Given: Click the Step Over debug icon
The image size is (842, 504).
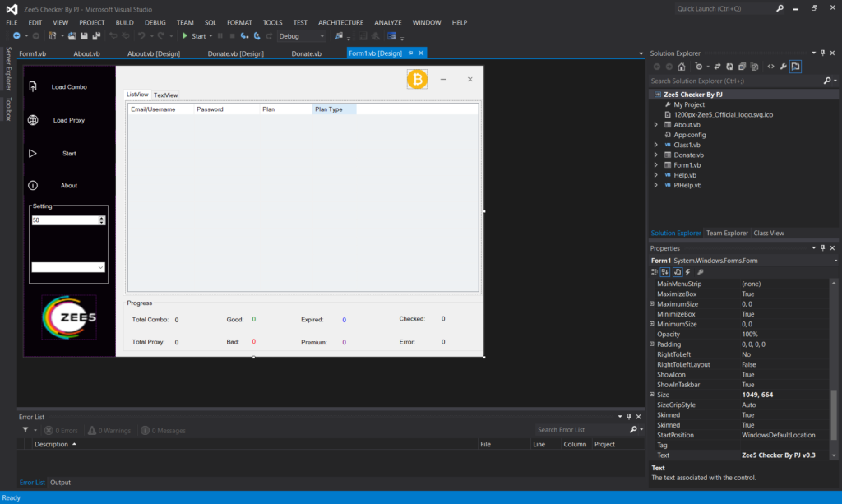Looking at the screenshot, I should [257, 36].
